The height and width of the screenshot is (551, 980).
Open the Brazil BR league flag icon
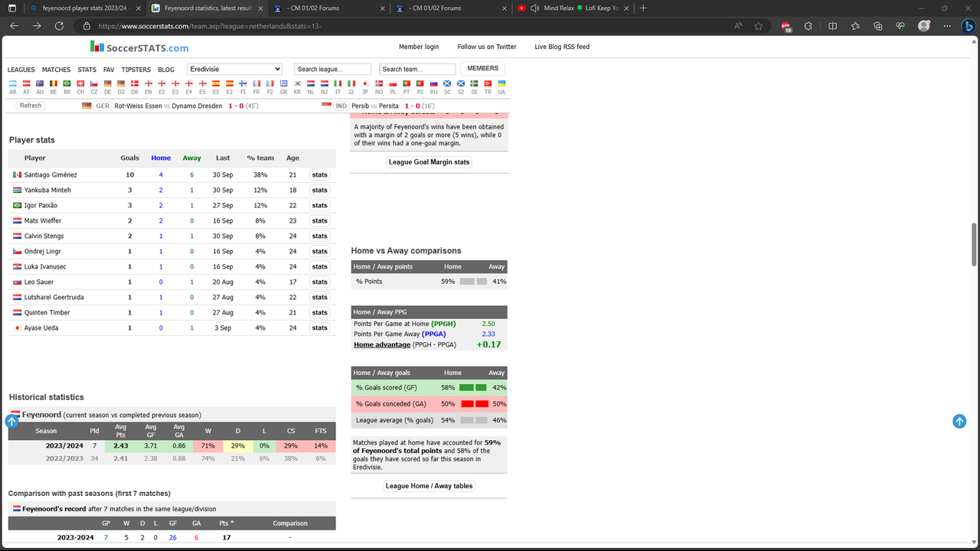coord(67,84)
